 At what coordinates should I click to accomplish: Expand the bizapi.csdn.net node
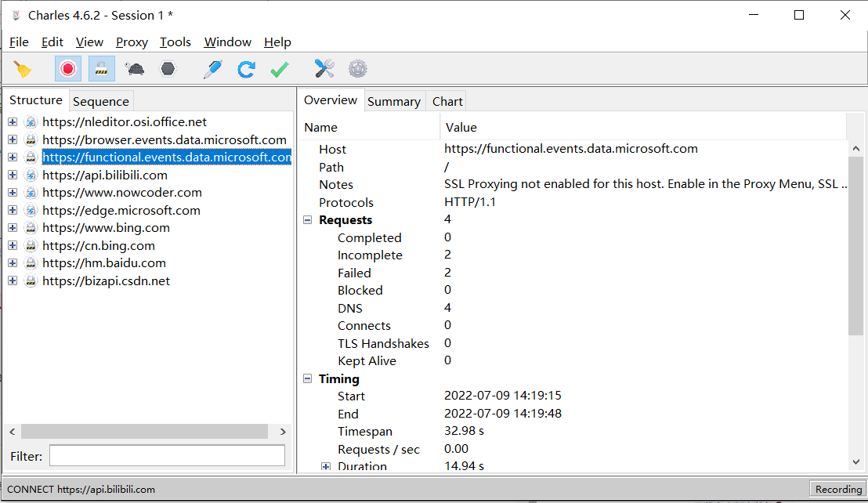point(13,280)
